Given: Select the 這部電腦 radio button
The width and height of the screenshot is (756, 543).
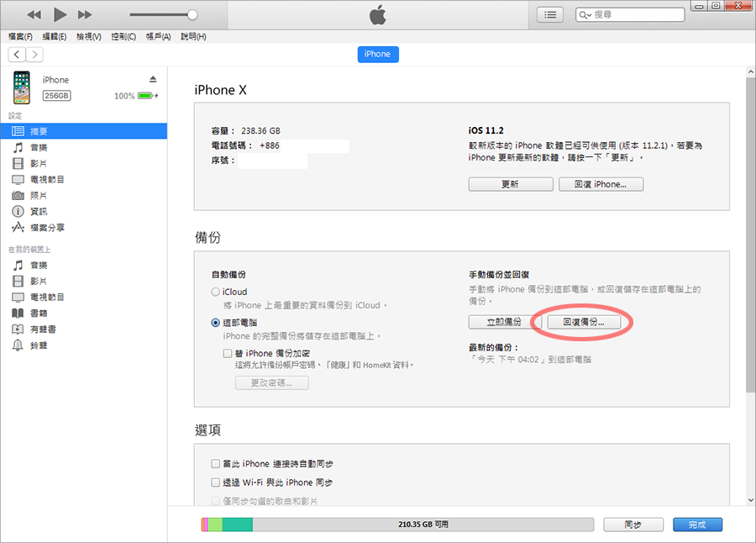Looking at the screenshot, I should coord(216,323).
